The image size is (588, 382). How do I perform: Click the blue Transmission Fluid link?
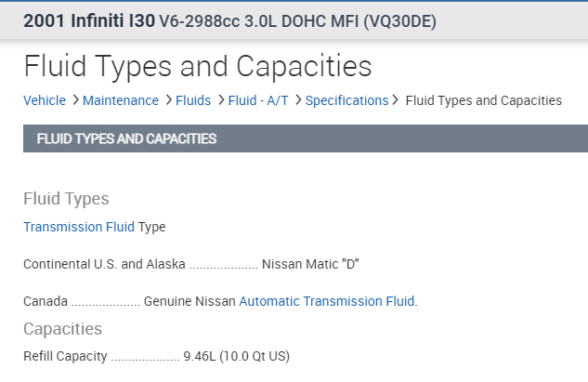click(x=79, y=226)
